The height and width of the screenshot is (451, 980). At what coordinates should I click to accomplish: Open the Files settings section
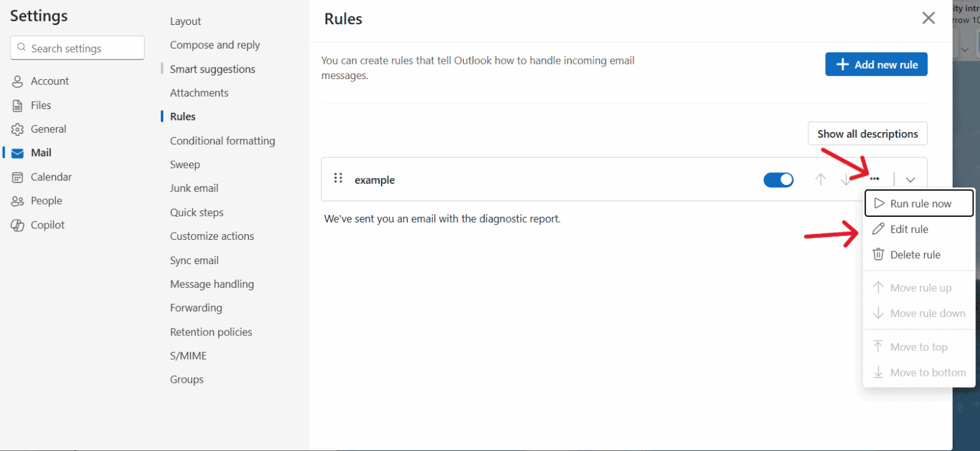[41, 105]
